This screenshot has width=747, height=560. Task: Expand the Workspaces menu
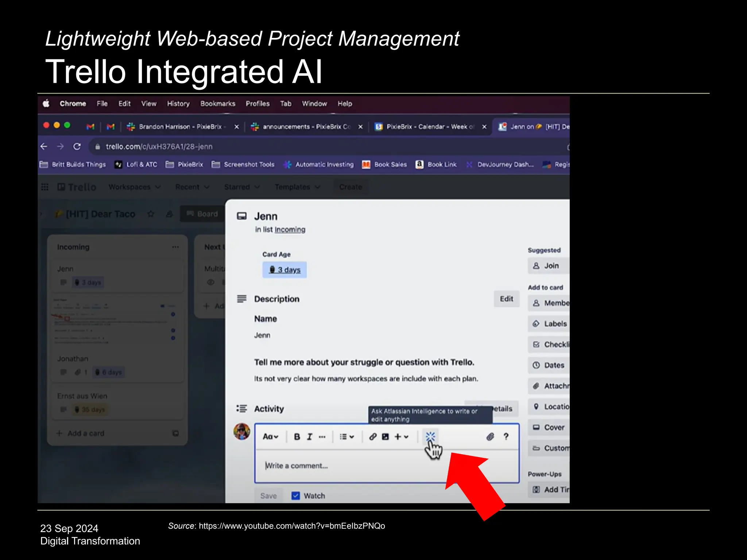click(135, 187)
